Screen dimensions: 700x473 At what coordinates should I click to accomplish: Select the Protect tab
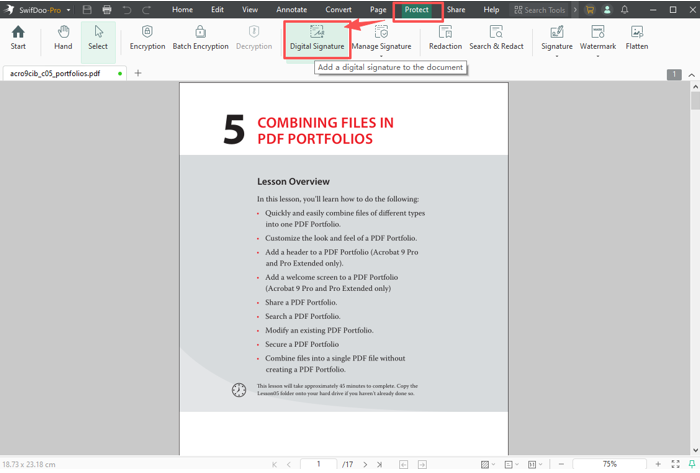(x=417, y=9)
